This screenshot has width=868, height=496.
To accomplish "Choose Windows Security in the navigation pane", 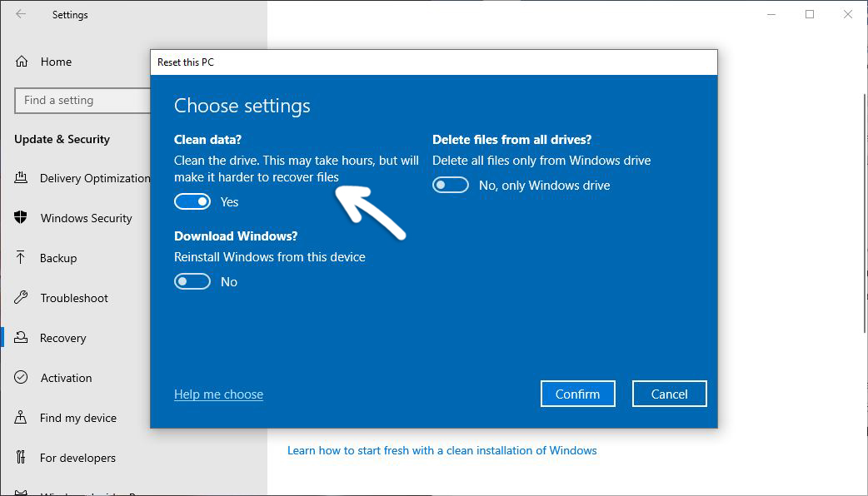I will [86, 218].
